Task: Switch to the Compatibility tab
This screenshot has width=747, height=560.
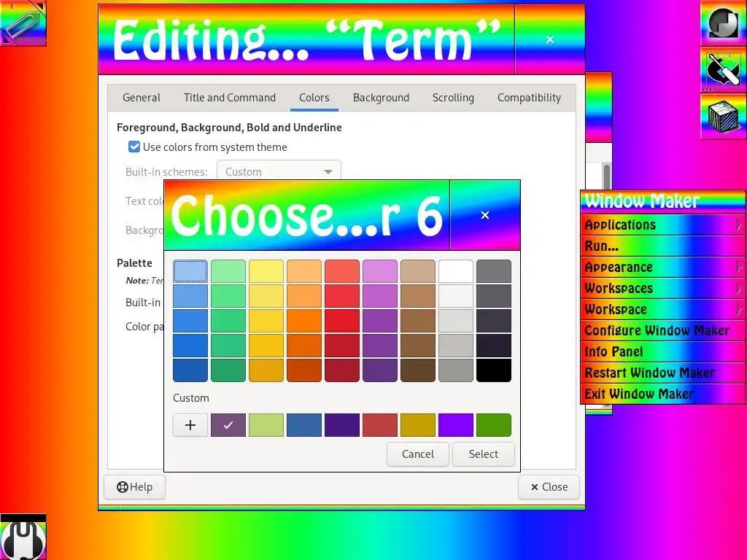Action: click(x=529, y=98)
